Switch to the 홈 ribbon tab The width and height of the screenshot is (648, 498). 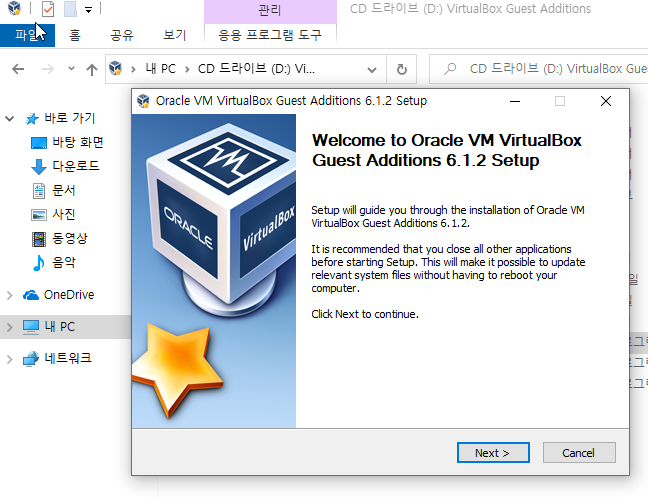75,36
